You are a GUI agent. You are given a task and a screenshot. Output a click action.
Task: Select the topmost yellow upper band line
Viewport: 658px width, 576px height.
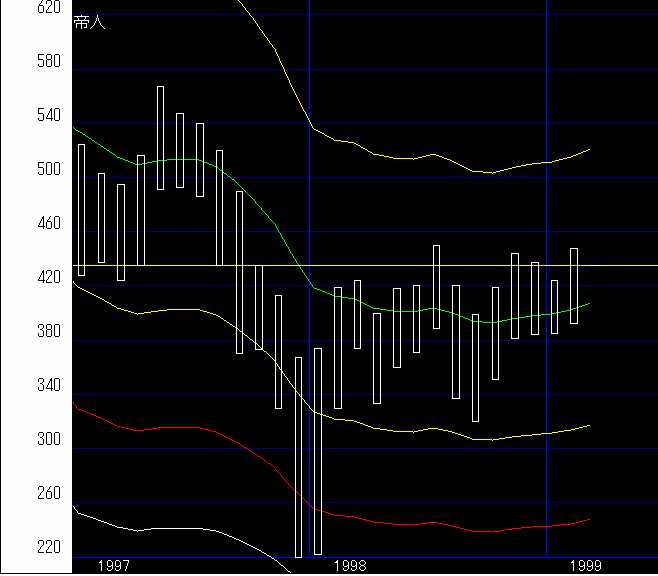click(400, 157)
